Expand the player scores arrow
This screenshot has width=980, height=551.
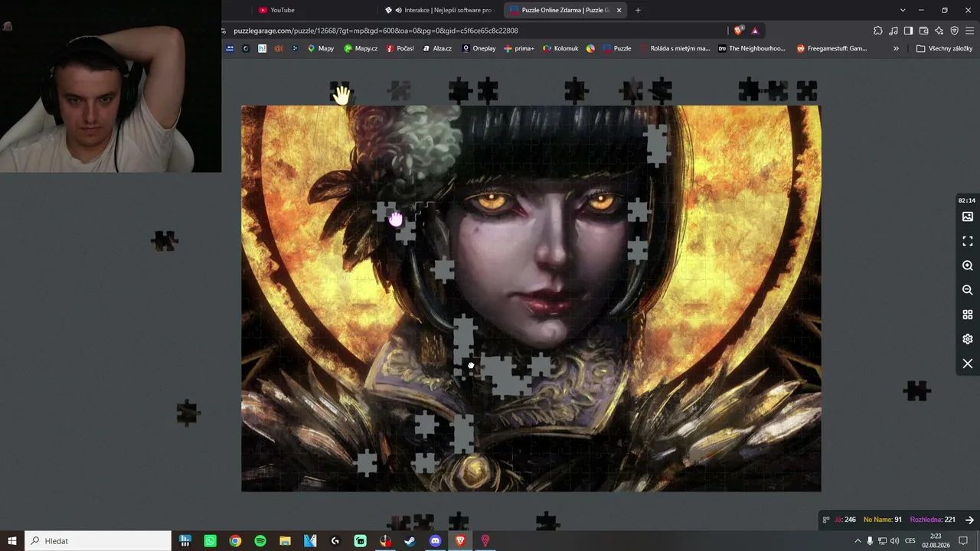969,520
